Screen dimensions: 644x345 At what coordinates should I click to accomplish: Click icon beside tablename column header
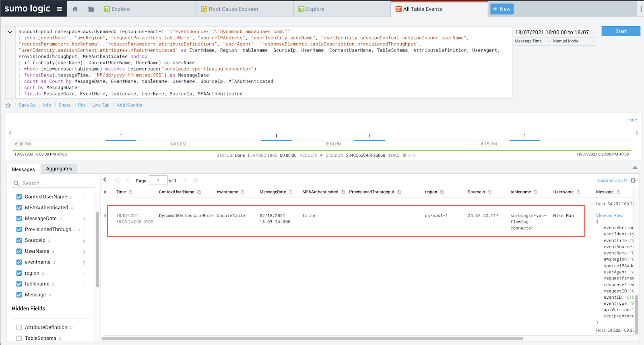(536, 192)
